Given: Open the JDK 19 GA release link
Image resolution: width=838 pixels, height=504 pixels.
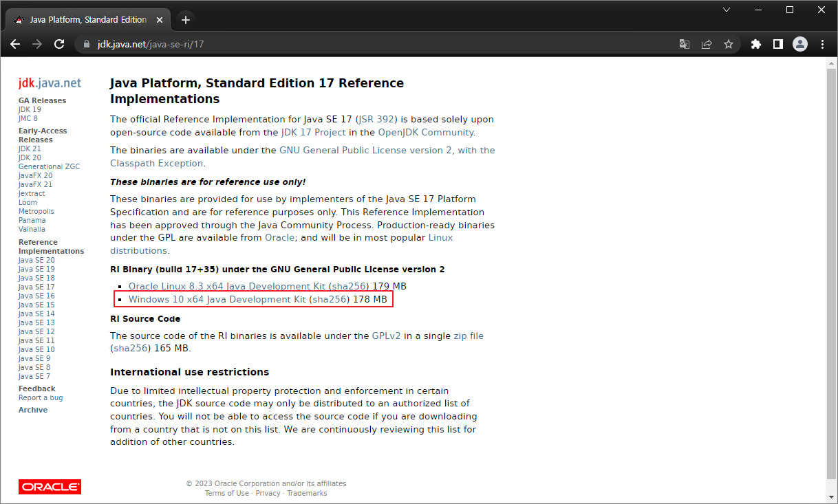Looking at the screenshot, I should pyautogui.click(x=30, y=109).
